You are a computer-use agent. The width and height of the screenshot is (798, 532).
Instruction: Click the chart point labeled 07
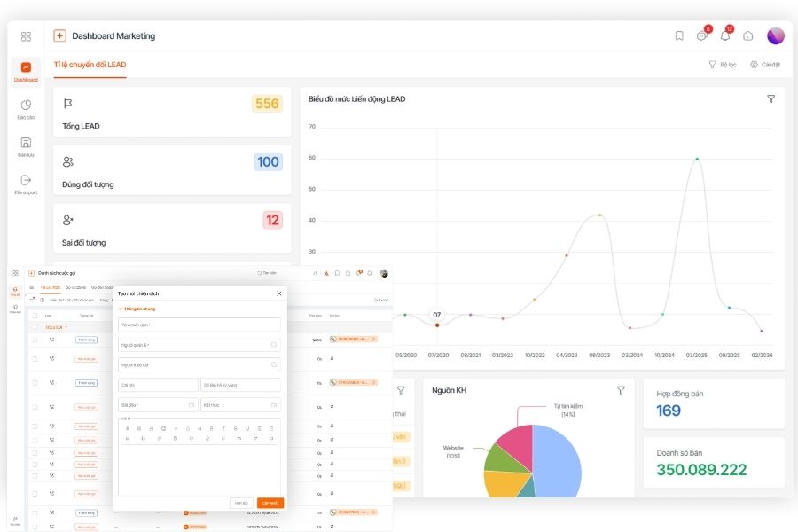click(436, 325)
